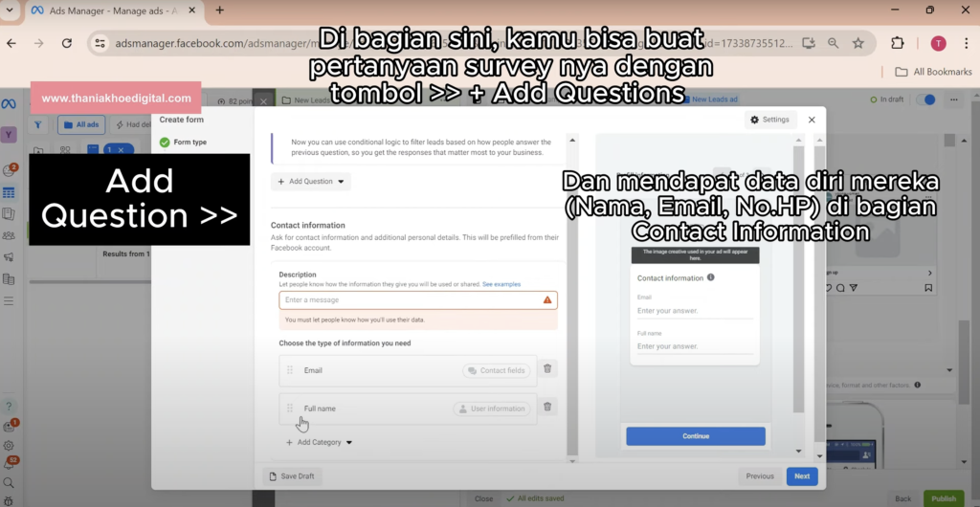Grab the drag handle on Email row

(x=290, y=370)
